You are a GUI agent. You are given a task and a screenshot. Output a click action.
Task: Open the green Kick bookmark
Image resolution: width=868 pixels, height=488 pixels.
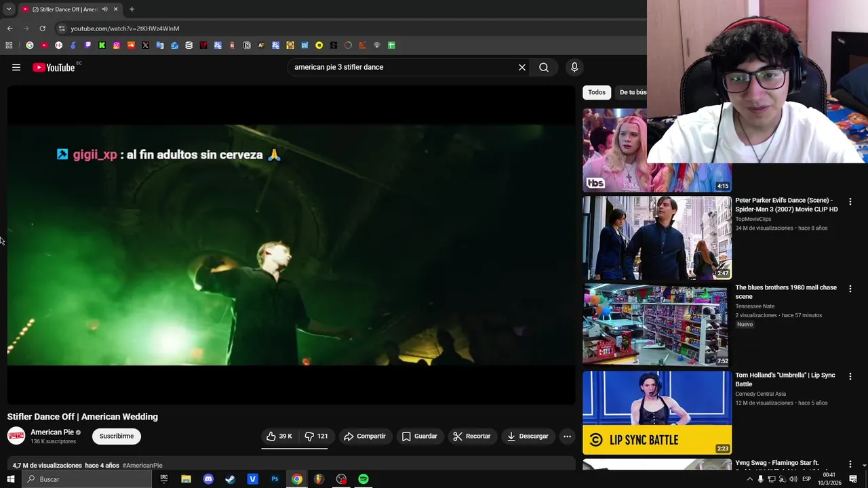coord(102,45)
